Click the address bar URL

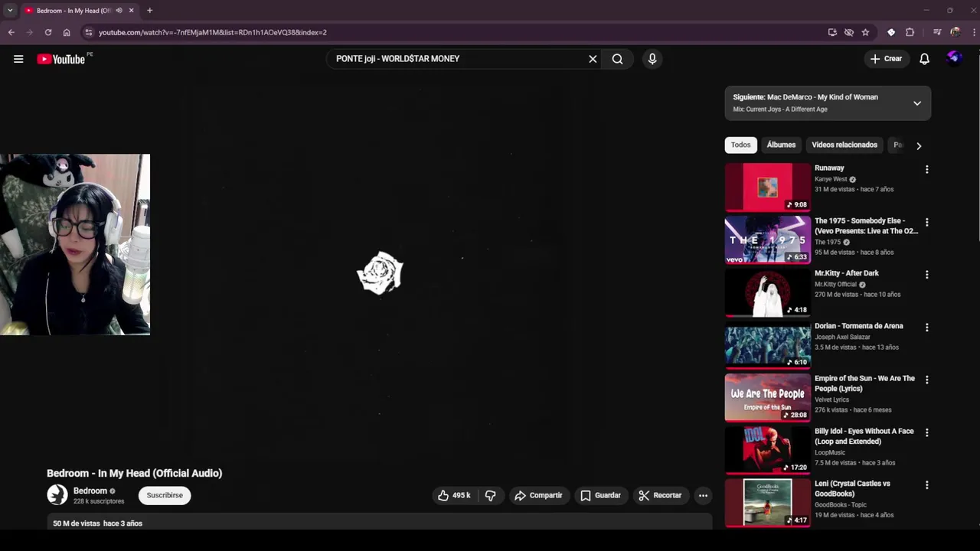pos(213,32)
